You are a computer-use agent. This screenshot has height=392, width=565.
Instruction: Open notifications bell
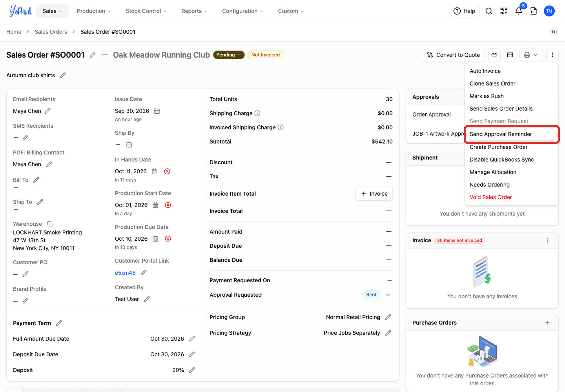tap(519, 11)
